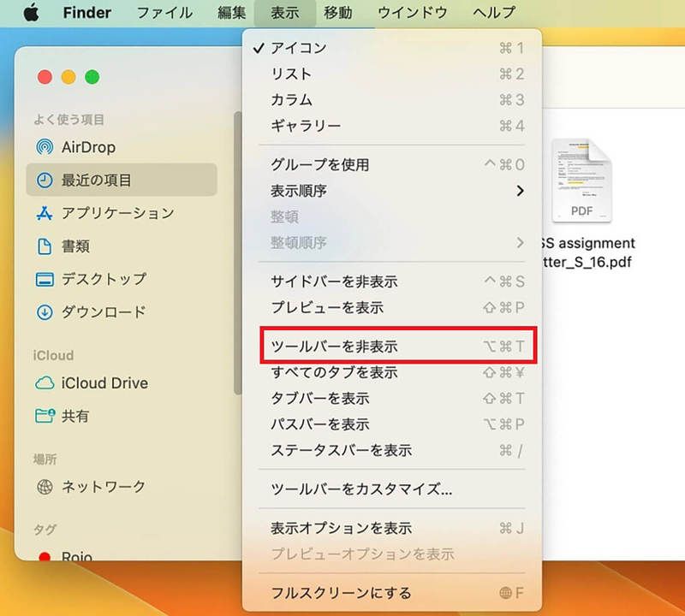Click the iCloud Drive cloud icon
685x616 pixels.
click(45, 383)
